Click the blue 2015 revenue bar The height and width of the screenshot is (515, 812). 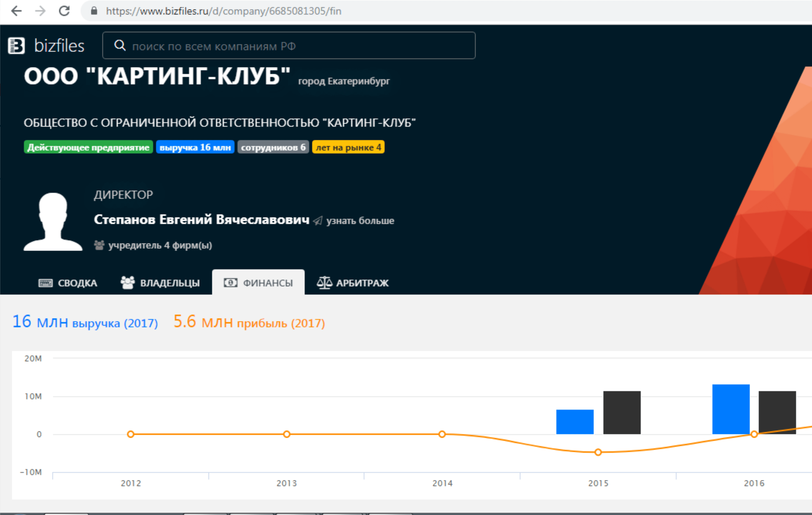pyautogui.click(x=575, y=422)
